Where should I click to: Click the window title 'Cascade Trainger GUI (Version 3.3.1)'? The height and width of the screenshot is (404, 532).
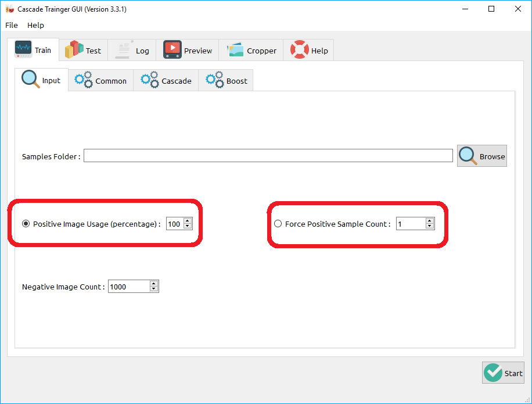72,9
